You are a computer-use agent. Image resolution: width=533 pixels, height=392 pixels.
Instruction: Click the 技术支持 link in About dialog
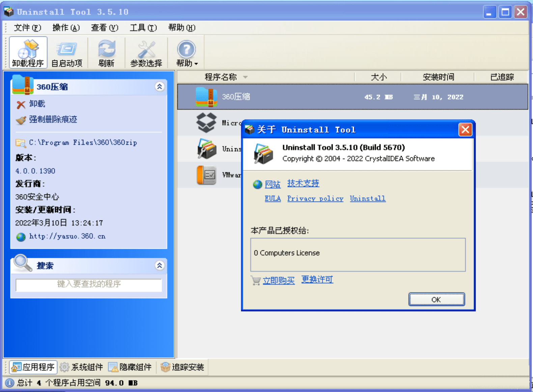(303, 183)
